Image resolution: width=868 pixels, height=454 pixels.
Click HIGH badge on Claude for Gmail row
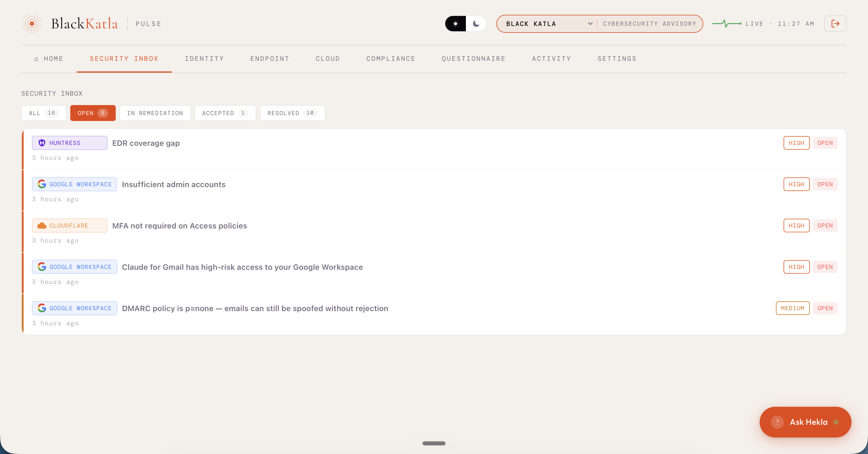(x=796, y=267)
